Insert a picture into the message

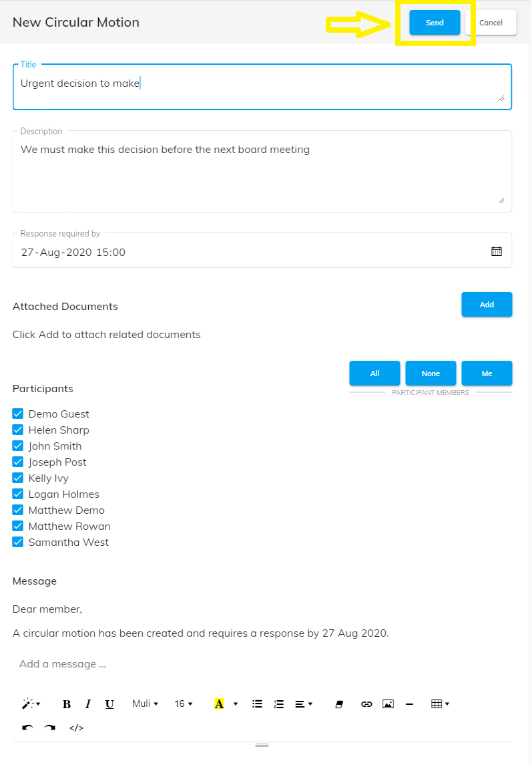pyautogui.click(x=388, y=704)
